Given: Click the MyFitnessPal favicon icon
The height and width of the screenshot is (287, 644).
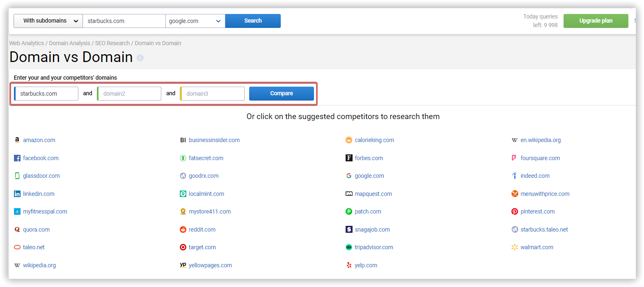Looking at the screenshot, I should (x=17, y=211).
